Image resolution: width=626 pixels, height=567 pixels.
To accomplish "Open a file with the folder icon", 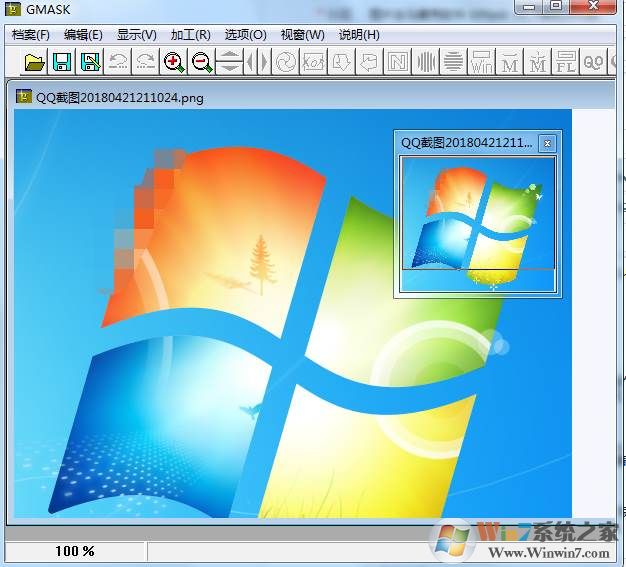I will pyautogui.click(x=34, y=62).
